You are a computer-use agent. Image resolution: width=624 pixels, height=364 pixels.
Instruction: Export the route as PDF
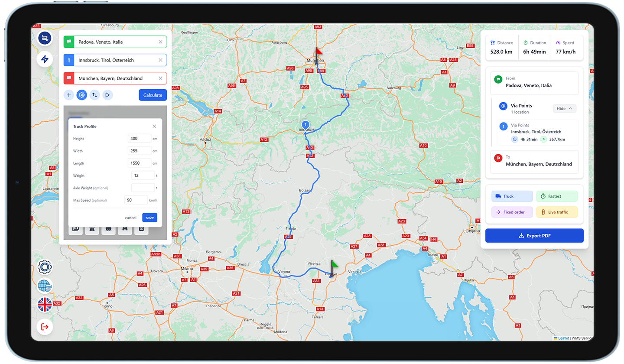pos(534,235)
